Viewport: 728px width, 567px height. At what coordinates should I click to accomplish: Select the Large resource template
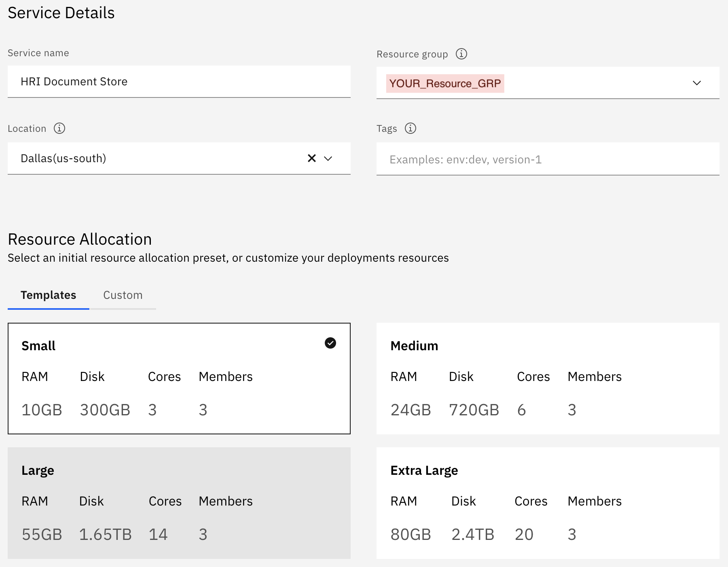tap(179, 503)
